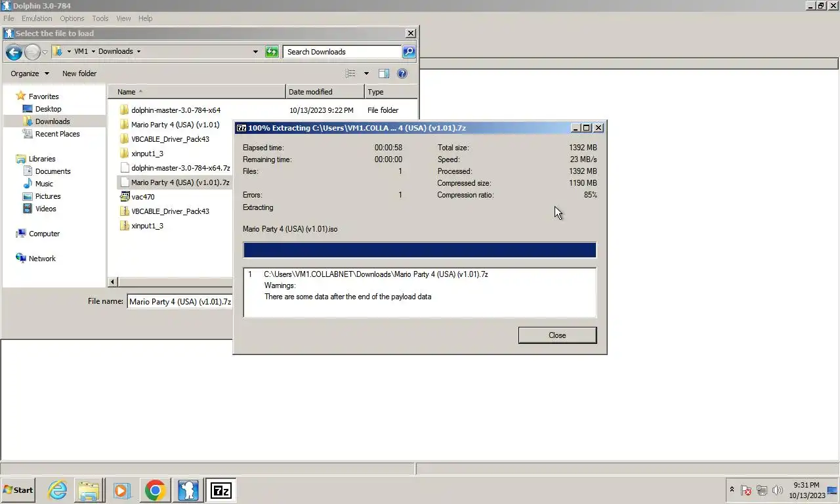The width and height of the screenshot is (840, 504).
Task: Click the 7-Zip extraction progress bar
Action: (x=419, y=249)
